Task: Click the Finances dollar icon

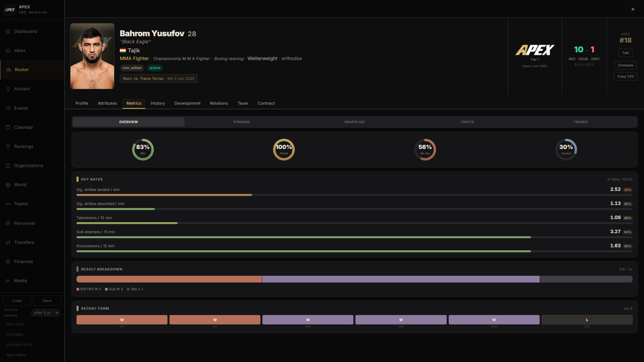Action: tap(8, 261)
